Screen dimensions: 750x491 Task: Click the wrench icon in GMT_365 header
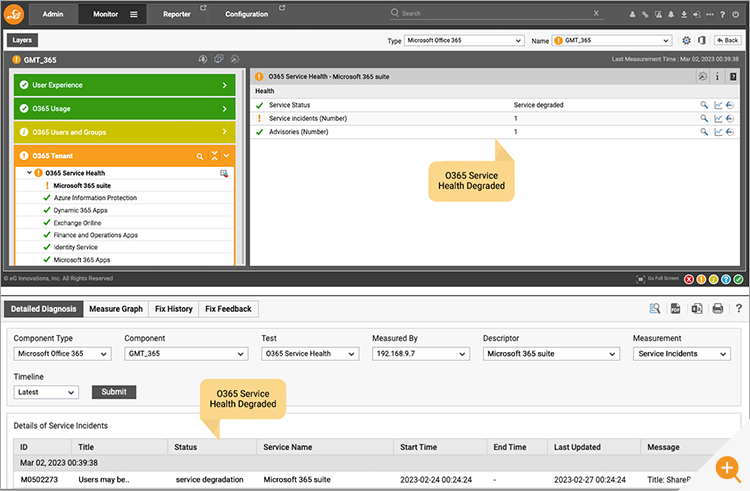pyautogui.click(x=234, y=59)
